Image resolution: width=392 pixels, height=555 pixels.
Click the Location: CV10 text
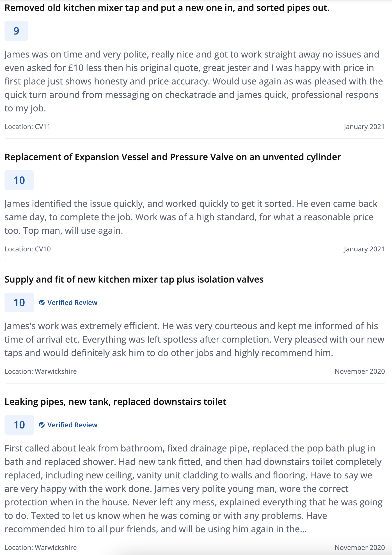coord(27,249)
